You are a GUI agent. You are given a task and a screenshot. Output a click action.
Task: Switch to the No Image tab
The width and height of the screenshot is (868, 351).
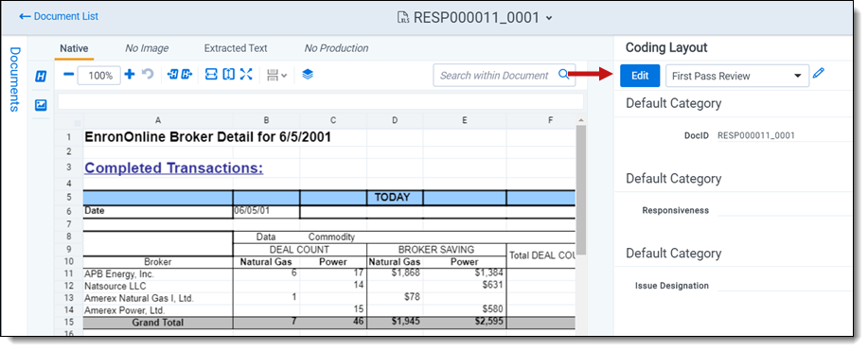pyautogui.click(x=147, y=48)
